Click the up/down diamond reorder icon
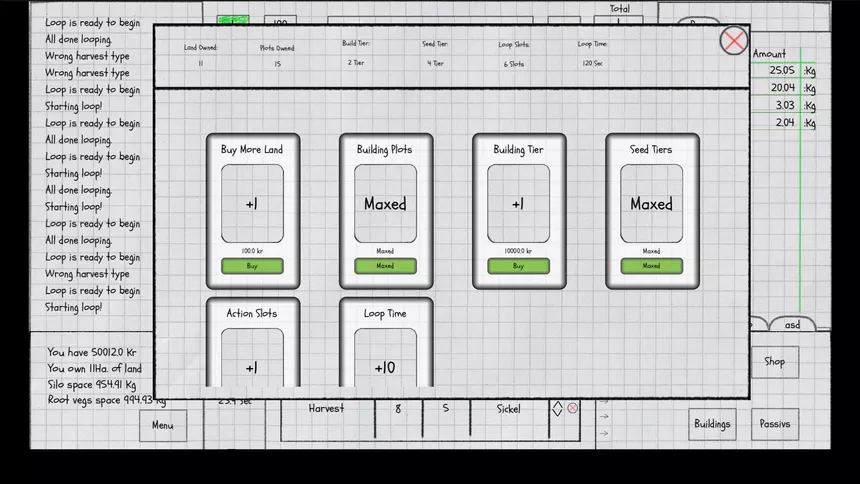The height and width of the screenshot is (484, 860). click(x=557, y=408)
